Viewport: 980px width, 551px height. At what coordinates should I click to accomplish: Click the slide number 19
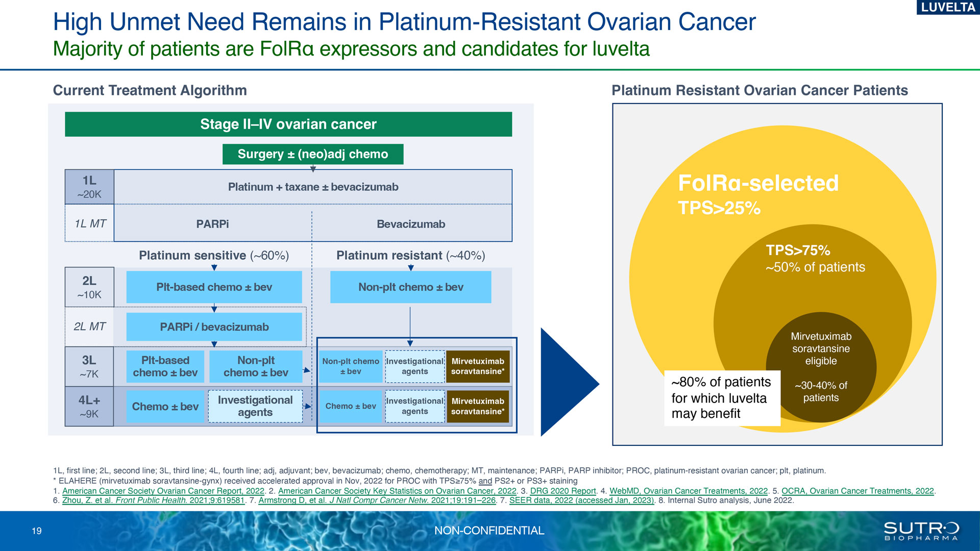(x=37, y=531)
